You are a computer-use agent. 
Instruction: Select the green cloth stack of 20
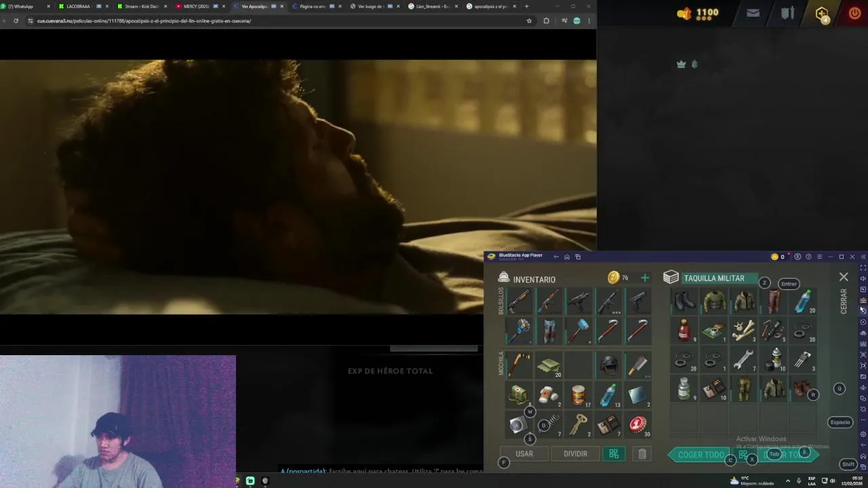point(549,365)
